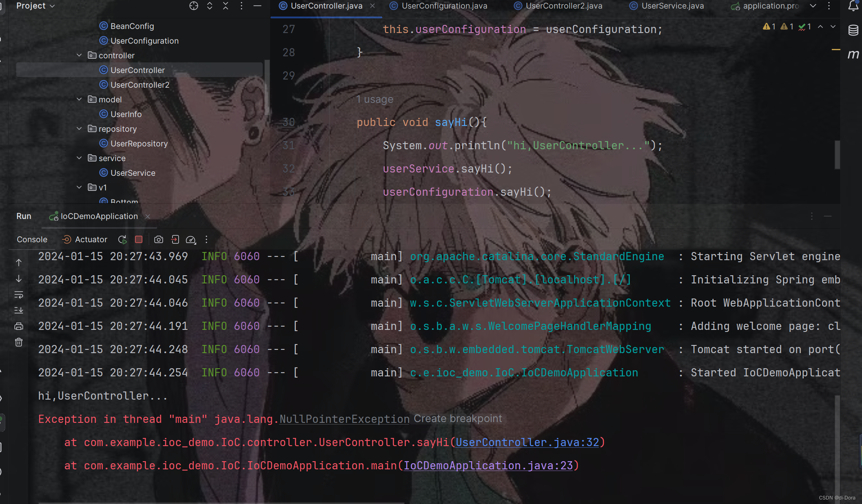Screen dimensions: 862x504
Task: Show hidden editor tabs dropdown
Action: [x=813, y=6]
